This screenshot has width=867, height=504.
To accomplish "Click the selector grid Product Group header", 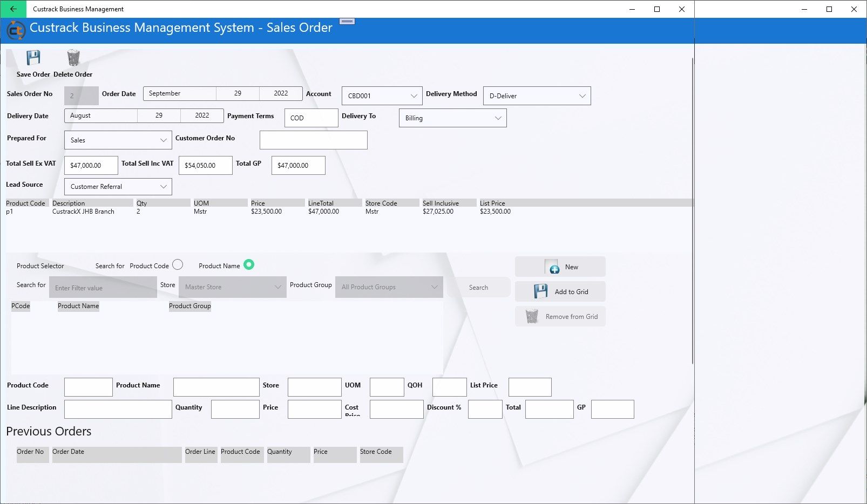I will [x=189, y=306].
